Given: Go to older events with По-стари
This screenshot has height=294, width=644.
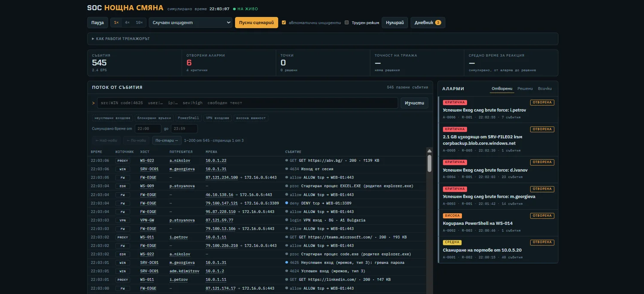Looking at the screenshot, I should (x=167, y=140).
